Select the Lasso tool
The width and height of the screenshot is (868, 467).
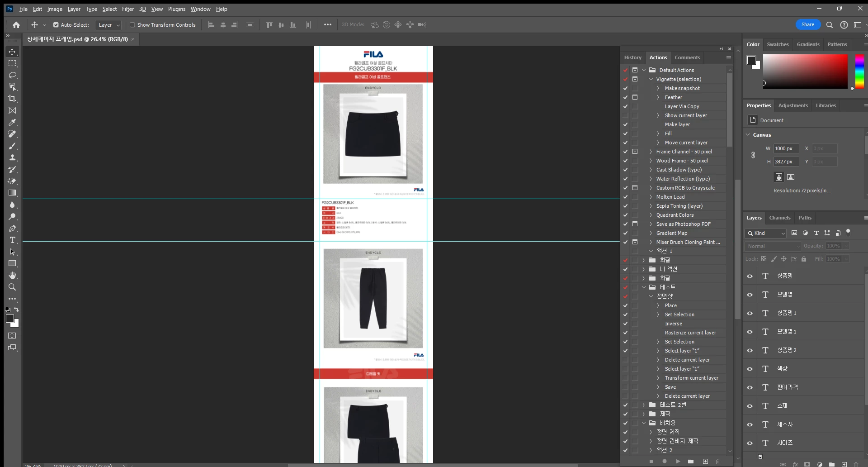click(x=12, y=75)
